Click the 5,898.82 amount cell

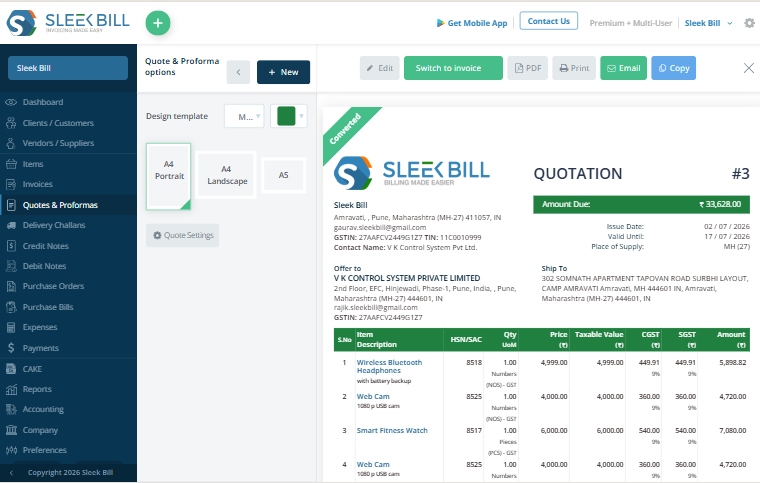tap(732, 362)
